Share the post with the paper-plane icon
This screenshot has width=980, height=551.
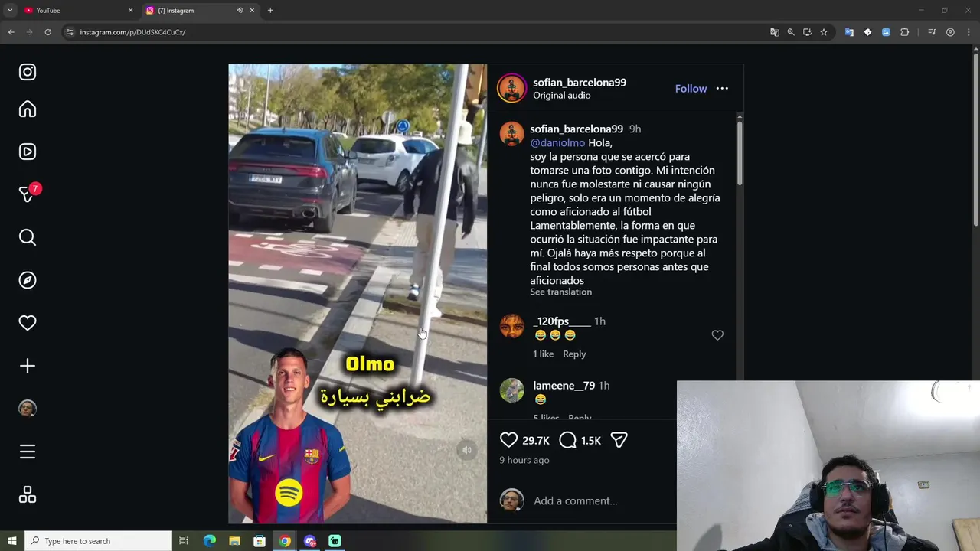[619, 440]
